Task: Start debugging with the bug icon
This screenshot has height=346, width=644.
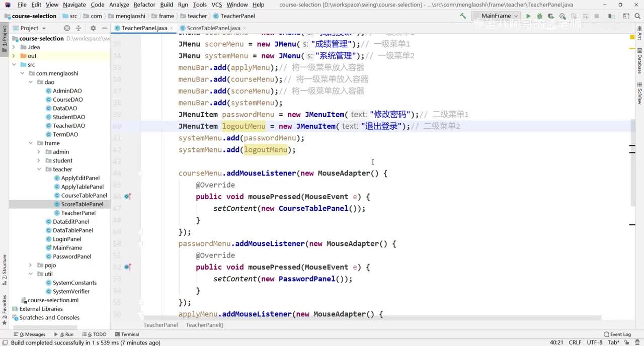Action: point(539,16)
